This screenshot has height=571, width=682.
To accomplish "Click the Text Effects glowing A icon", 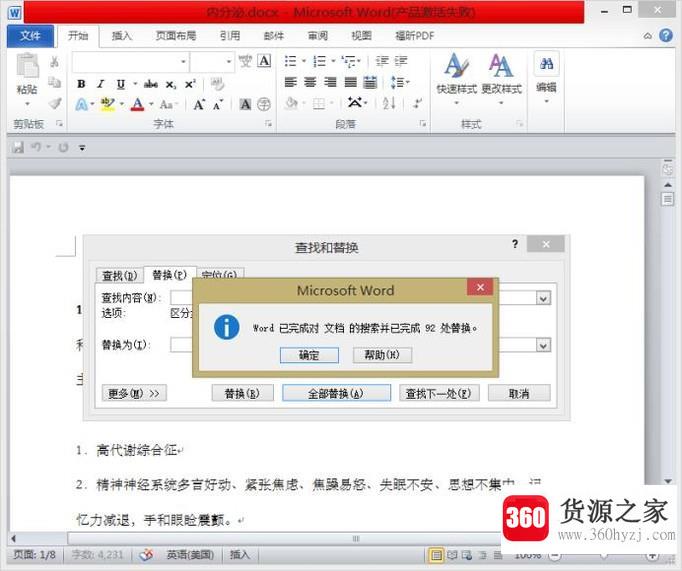I will 81,104.
